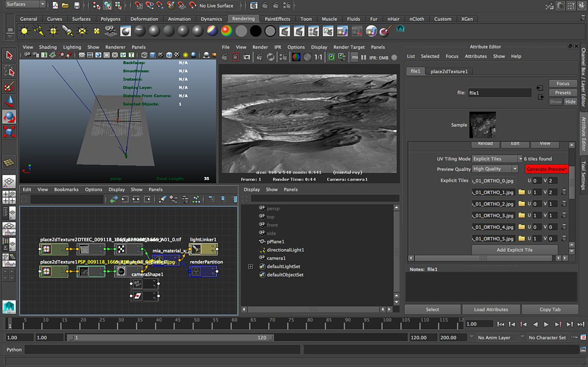Select the Select Tool arrow in the toolbox
This screenshot has height=367, width=588.
[8, 55]
